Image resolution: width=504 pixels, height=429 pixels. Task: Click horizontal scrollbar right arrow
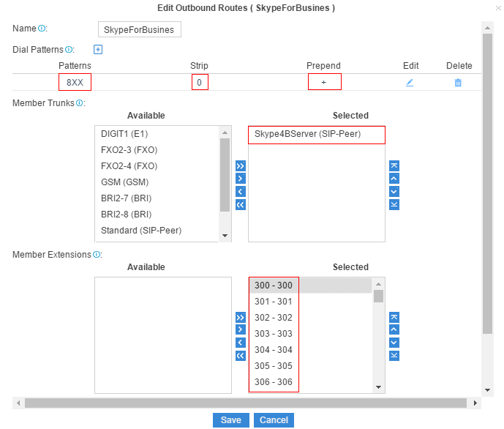pos(475,403)
